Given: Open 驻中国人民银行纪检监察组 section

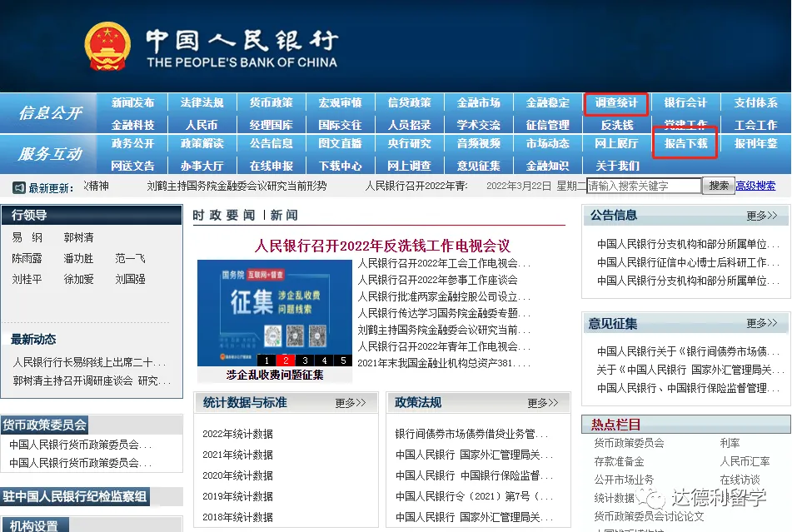Looking at the screenshot, I should (x=75, y=497).
